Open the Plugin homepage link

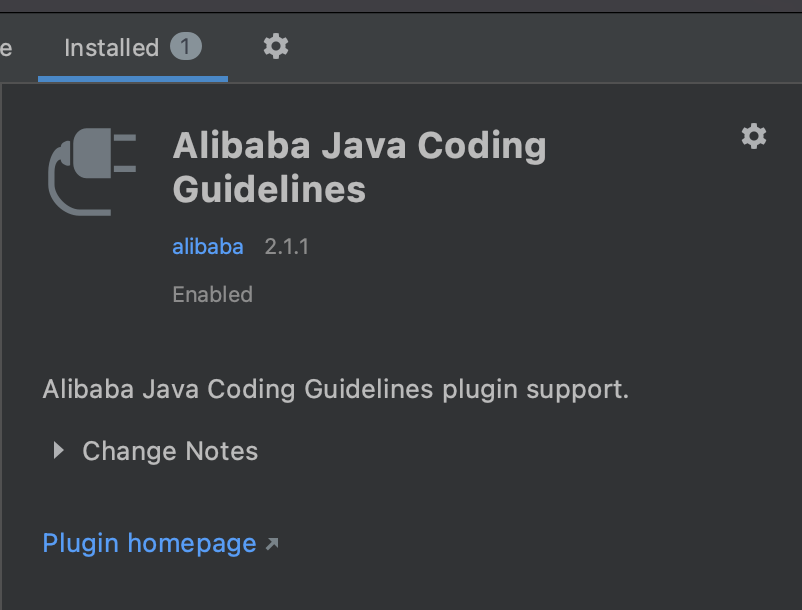click(x=149, y=543)
